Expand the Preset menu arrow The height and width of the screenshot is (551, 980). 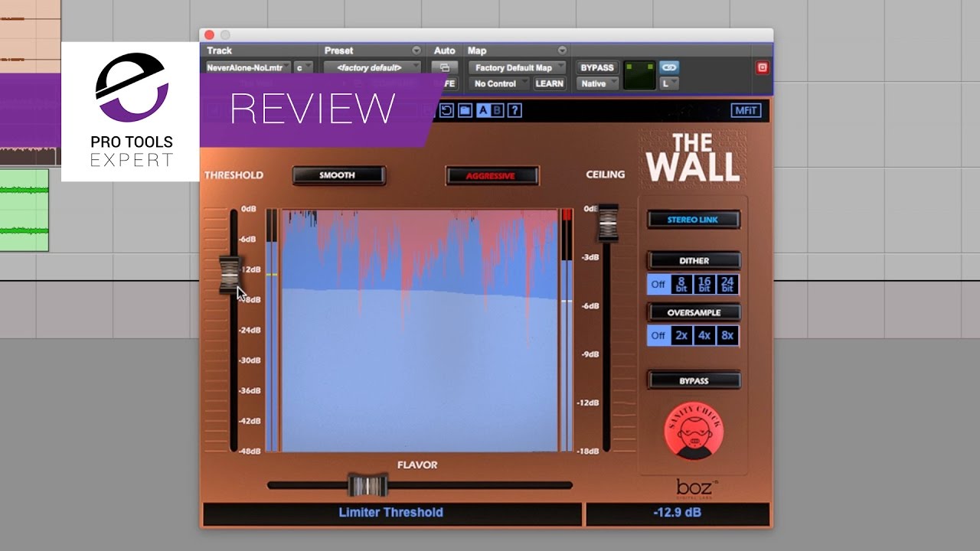tap(416, 51)
